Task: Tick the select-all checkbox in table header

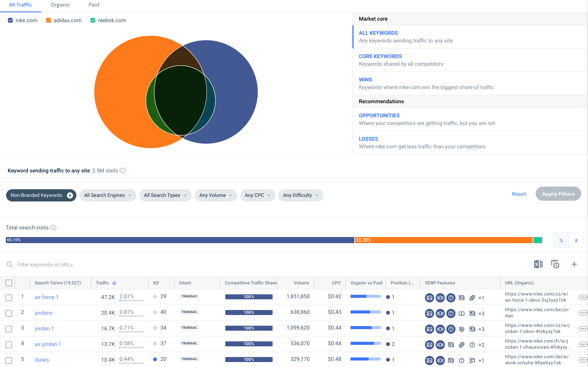Action: pos(9,283)
